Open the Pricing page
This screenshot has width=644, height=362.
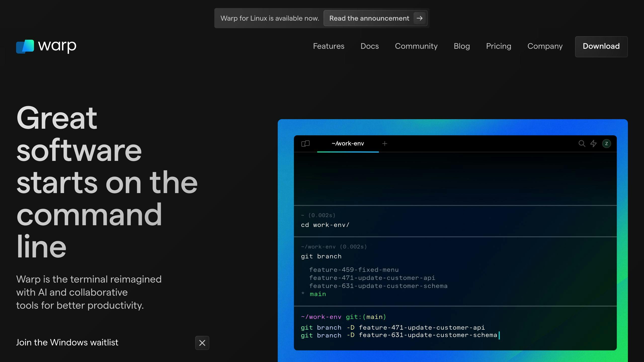point(498,46)
